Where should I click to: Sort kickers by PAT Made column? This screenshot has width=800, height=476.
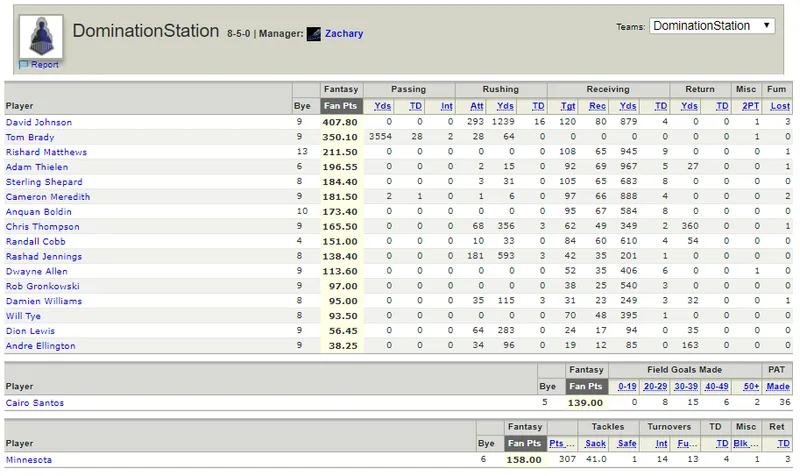(778, 387)
